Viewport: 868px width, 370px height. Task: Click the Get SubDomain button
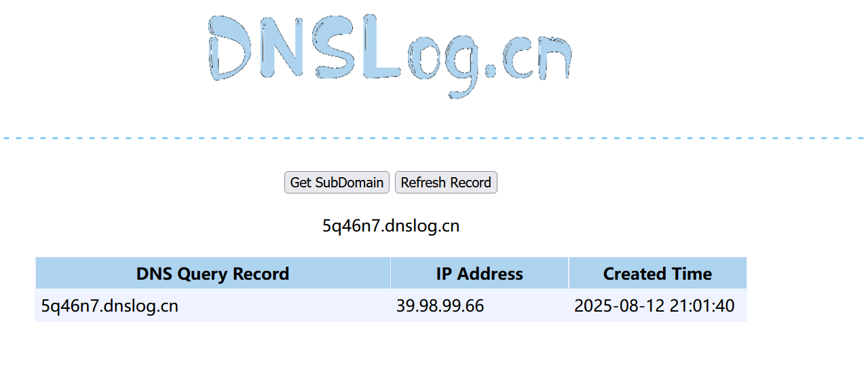click(x=337, y=183)
